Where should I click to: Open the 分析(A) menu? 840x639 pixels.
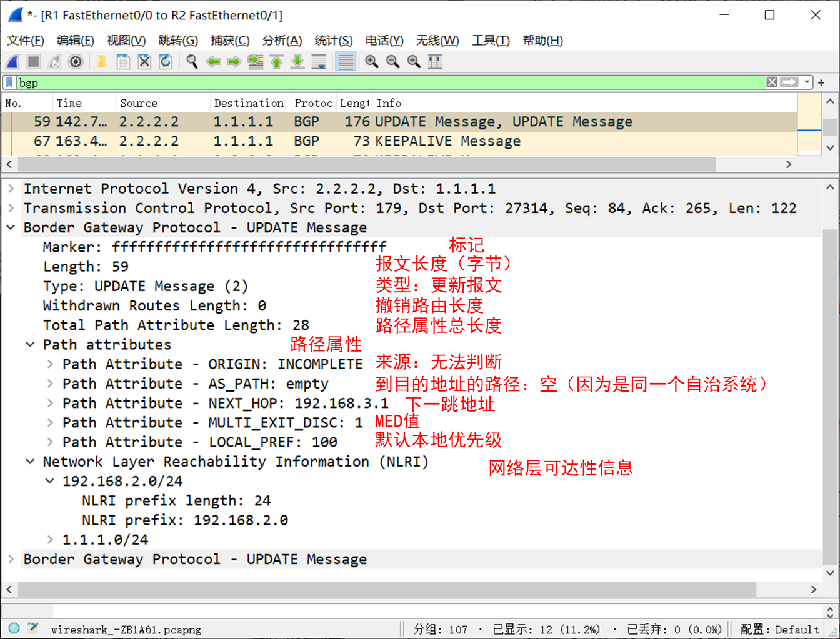coord(282,41)
